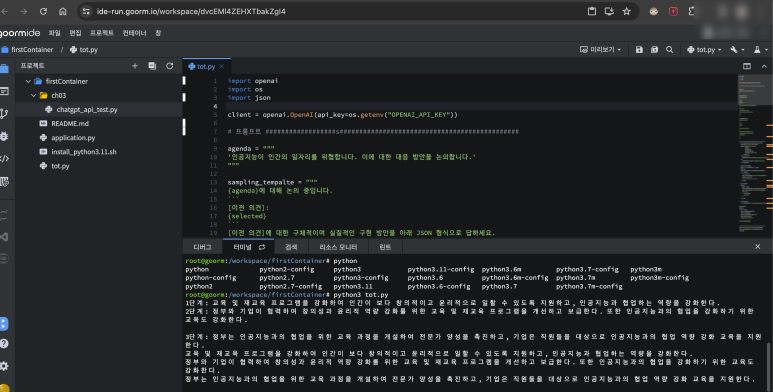This screenshot has height=392, width=773.
Task: Switch to the 검색 tab
Action: [291, 247]
